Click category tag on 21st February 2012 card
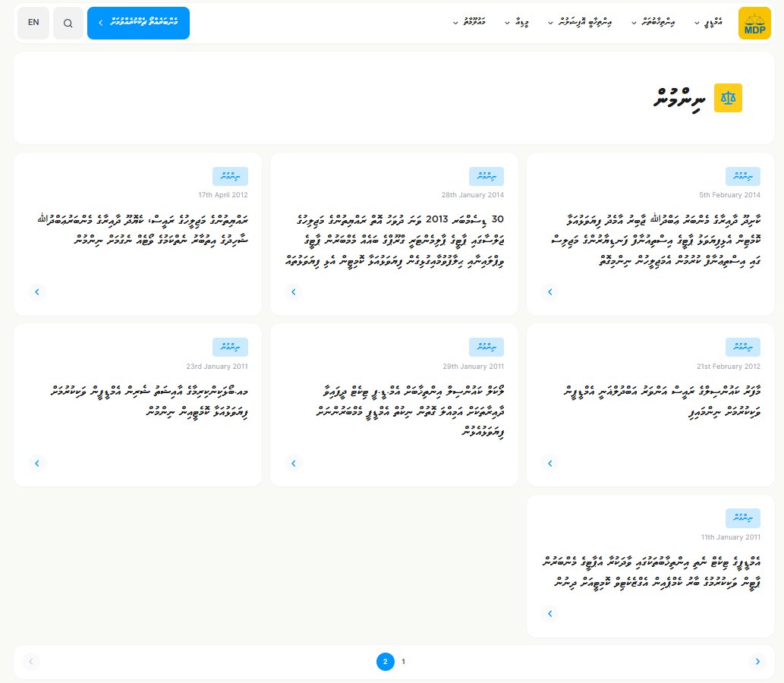Viewport: 784px width, 683px height. (743, 347)
